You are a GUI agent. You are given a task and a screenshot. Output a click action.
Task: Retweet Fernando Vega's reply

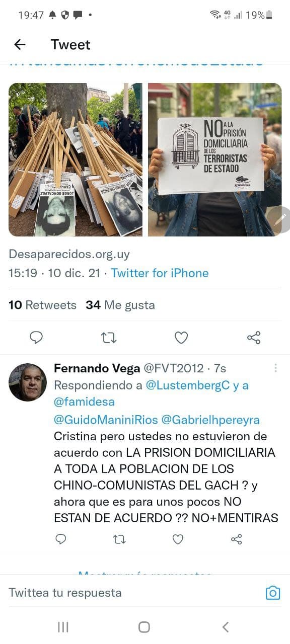coord(119,539)
